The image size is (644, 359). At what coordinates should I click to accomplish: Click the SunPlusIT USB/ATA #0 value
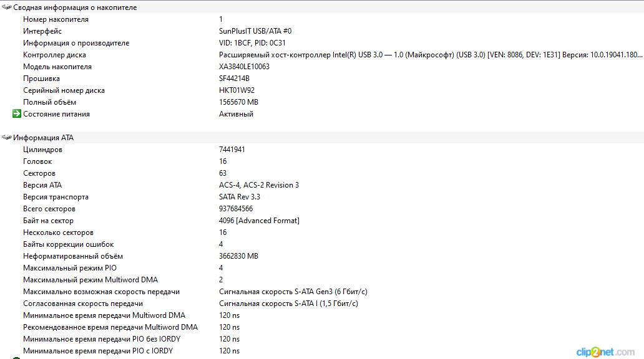click(255, 31)
